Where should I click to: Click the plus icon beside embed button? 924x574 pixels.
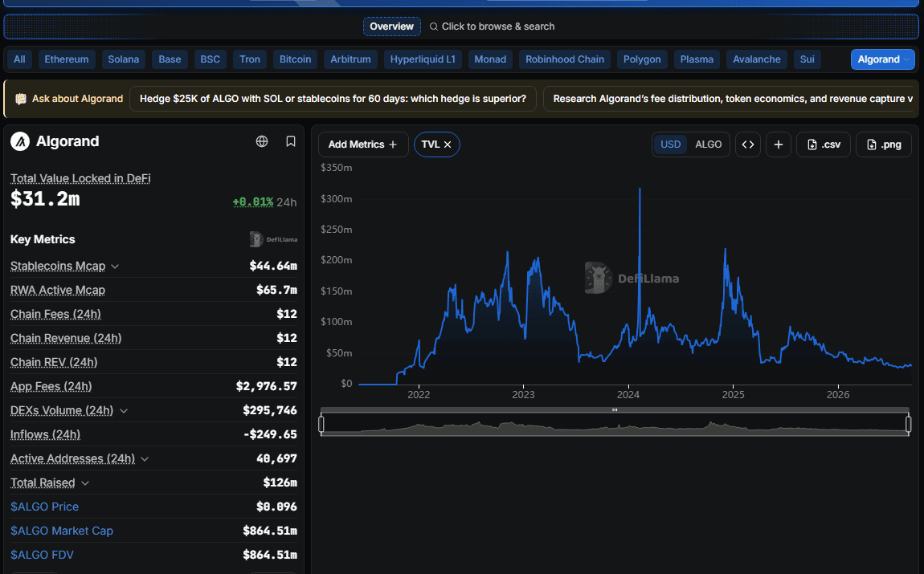point(779,145)
